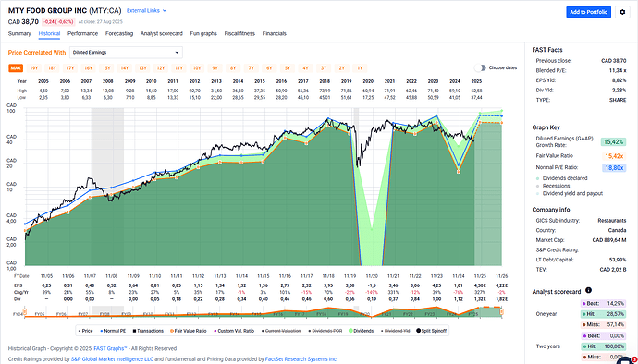
Task: Open the Financials tab
Action: [x=275, y=34]
